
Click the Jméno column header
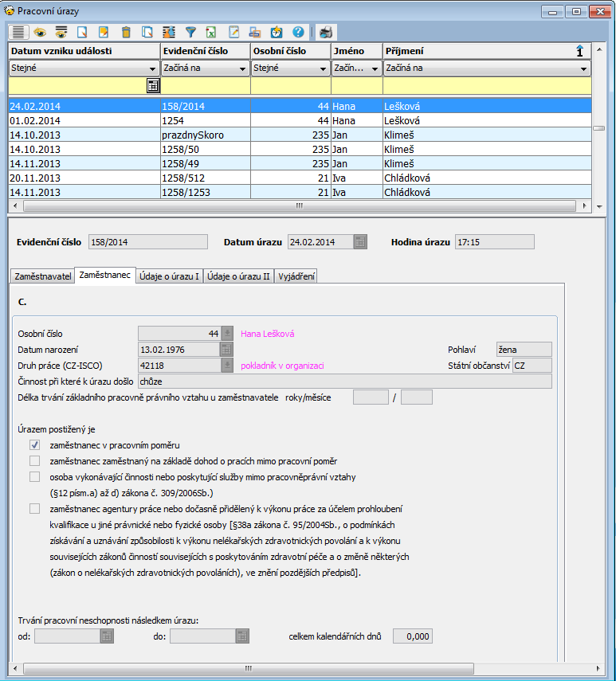(x=356, y=51)
